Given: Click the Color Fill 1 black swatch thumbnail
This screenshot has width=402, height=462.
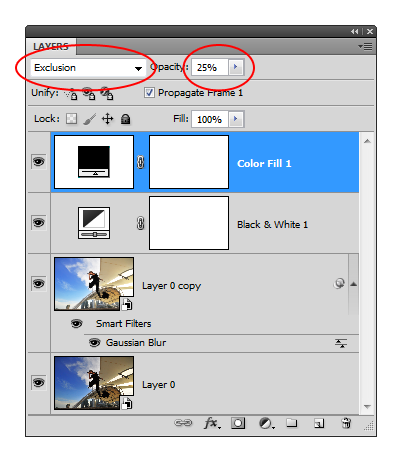Looking at the screenshot, I should (x=94, y=162).
